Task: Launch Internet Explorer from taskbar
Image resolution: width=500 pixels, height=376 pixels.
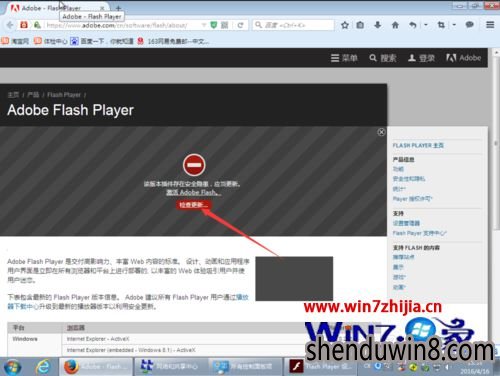Action: pos(43,367)
